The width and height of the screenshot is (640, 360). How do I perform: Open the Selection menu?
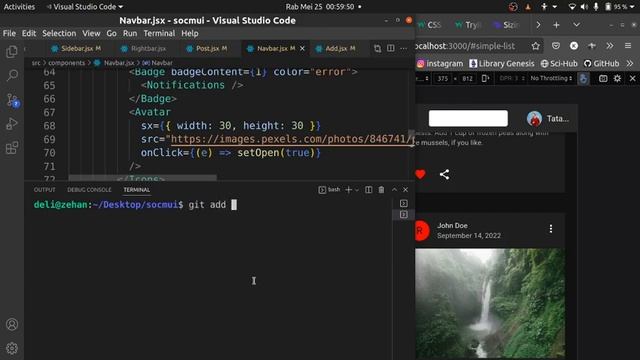tap(59, 33)
